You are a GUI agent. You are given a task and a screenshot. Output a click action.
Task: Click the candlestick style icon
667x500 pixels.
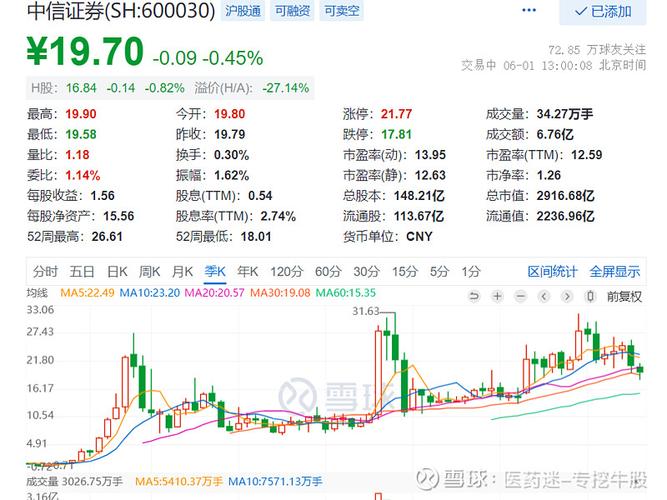[590, 296]
